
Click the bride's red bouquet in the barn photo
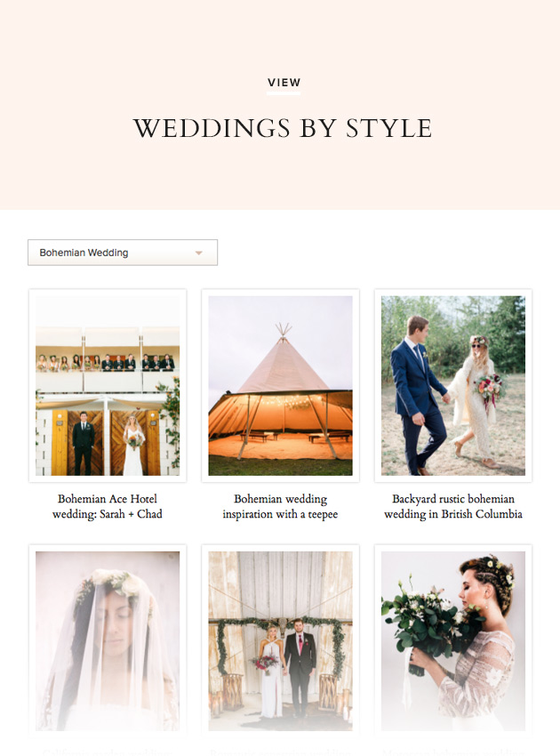click(x=265, y=662)
